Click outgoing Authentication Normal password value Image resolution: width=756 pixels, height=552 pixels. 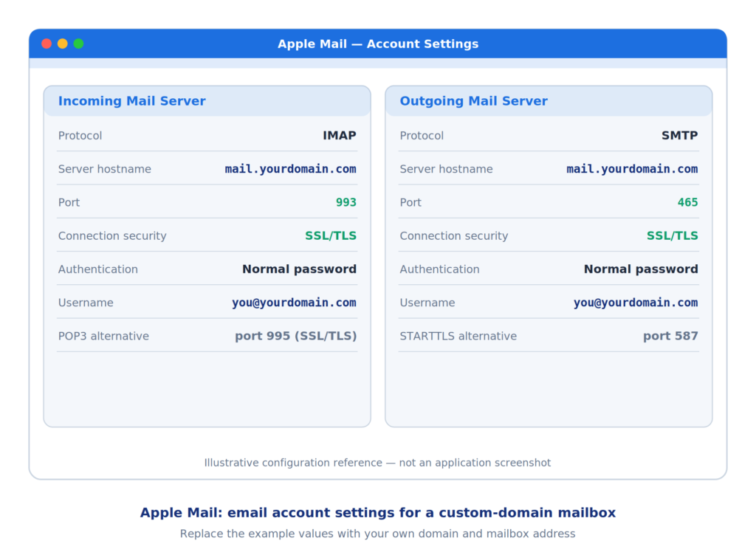[x=641, y=269]
